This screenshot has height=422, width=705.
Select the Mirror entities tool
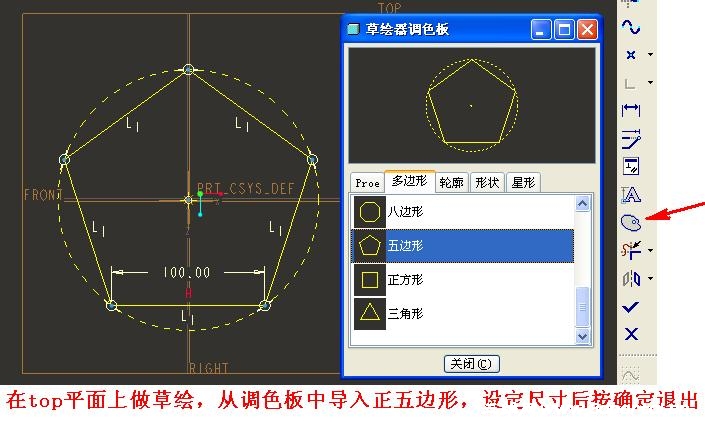631,279
